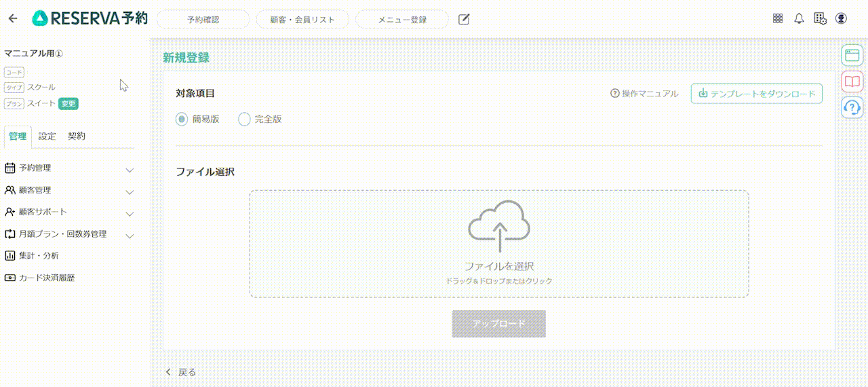
Task: Click the スイート plan text
Action: coord(41,104)
